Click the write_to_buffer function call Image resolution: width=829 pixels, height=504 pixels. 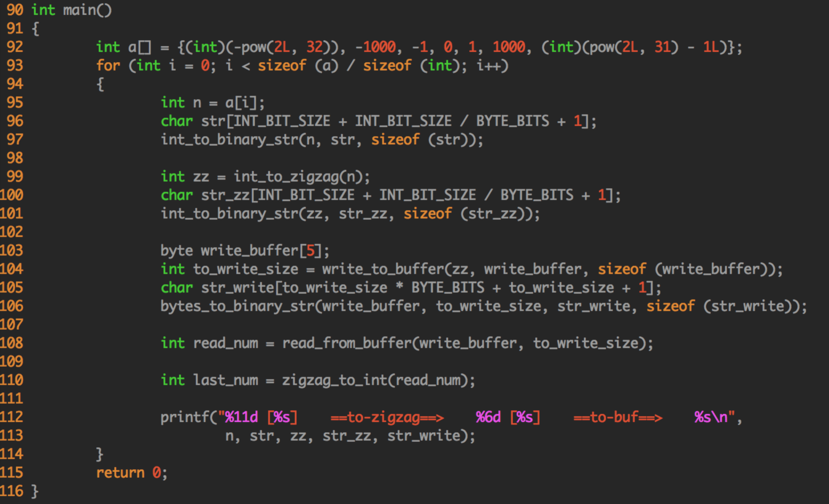pyautogui.click(x=383, y=269)
